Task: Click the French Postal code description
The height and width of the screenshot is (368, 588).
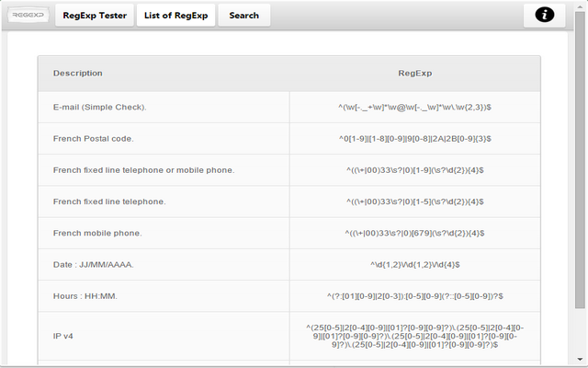Action: click(x=94, y=139)
